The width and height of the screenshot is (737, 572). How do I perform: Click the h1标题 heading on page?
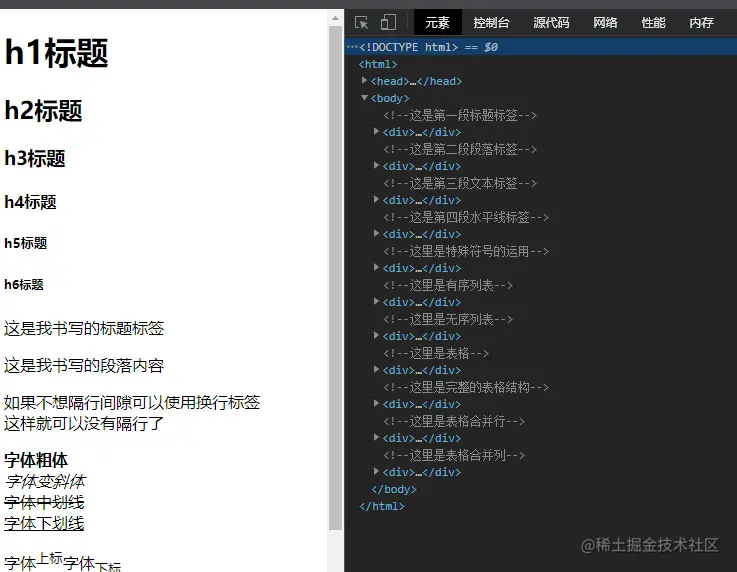click(x=56, y=53)
